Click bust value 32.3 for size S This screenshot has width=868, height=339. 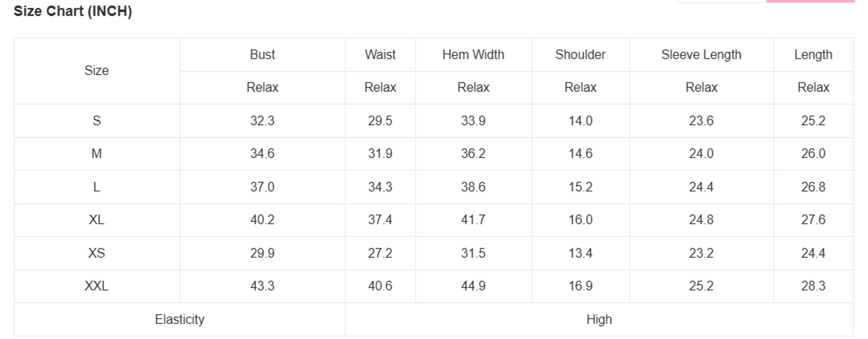coord(262,121)
